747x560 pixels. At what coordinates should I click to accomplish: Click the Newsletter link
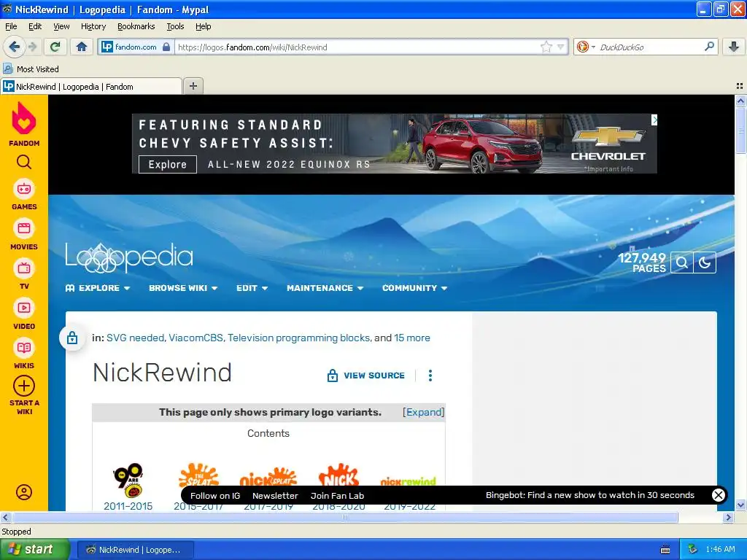point(275,496)
